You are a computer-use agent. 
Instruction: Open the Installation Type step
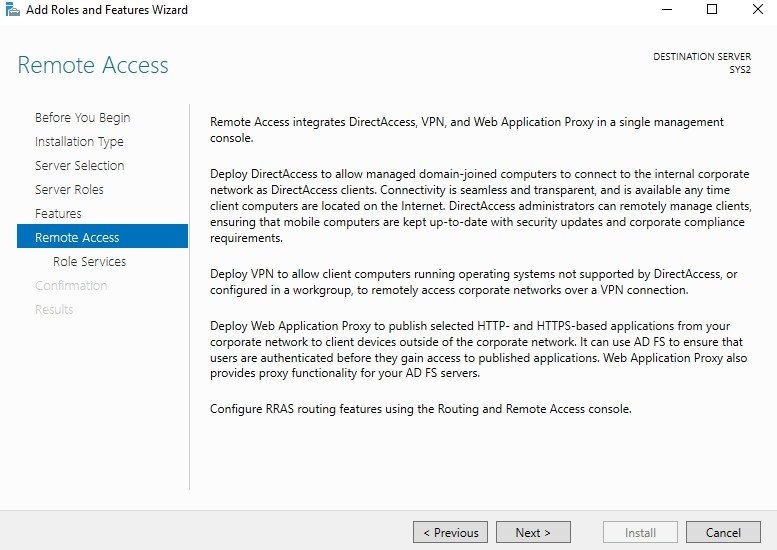point(79,142)
